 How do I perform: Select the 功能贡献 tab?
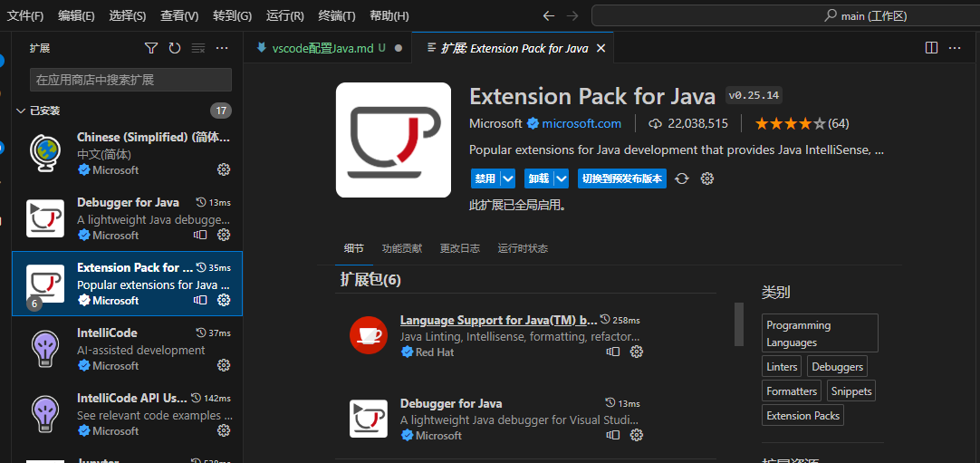[x=402, y=248]
